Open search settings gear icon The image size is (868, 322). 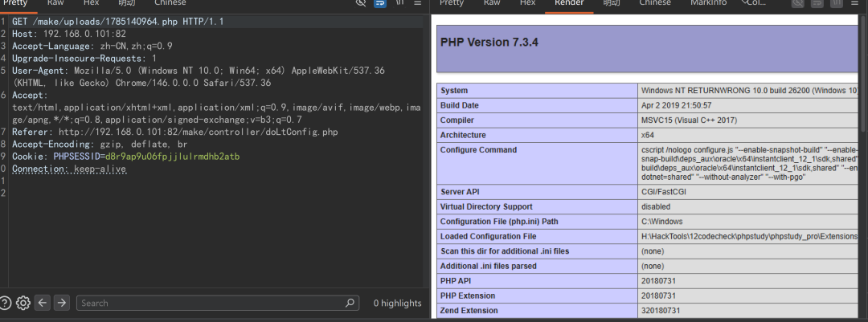click(23, 303)
